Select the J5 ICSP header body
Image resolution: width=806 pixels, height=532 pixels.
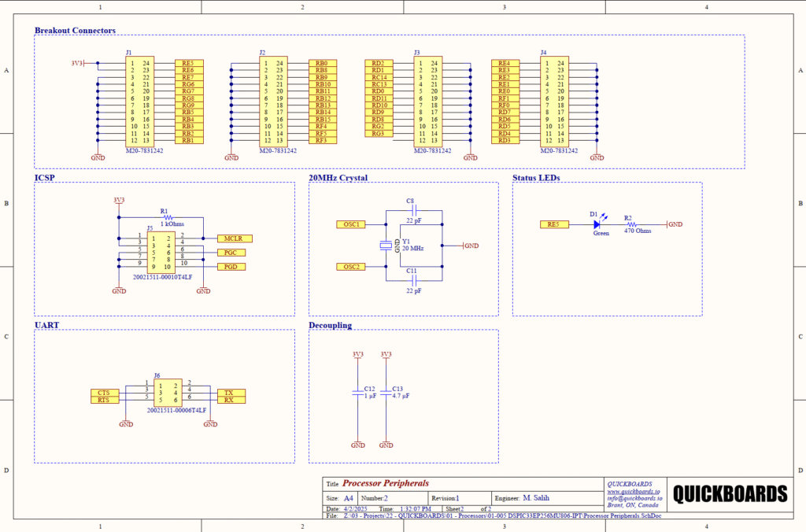click(x=161, y=252)
